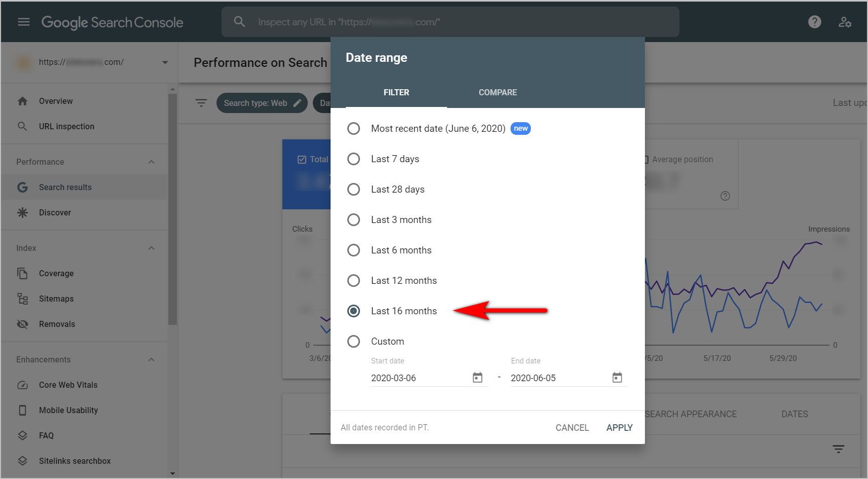Collapse the Index sidebar section
Screen dimensions: 868x479
(151, 248)
